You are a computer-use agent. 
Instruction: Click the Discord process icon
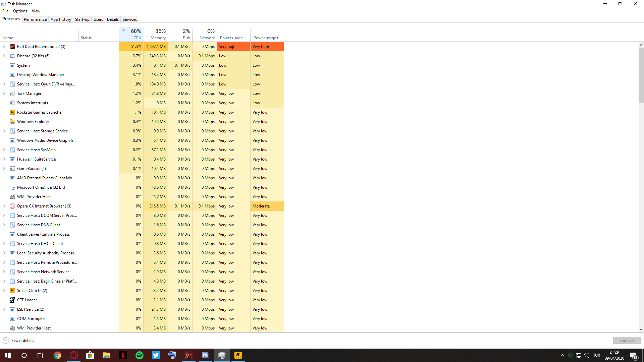coord(12,56)
